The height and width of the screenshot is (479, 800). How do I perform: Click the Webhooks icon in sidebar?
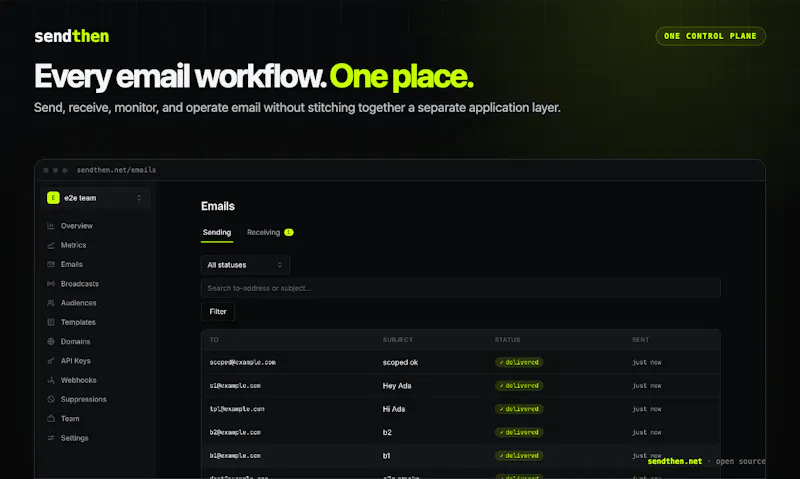coord(51,380)
